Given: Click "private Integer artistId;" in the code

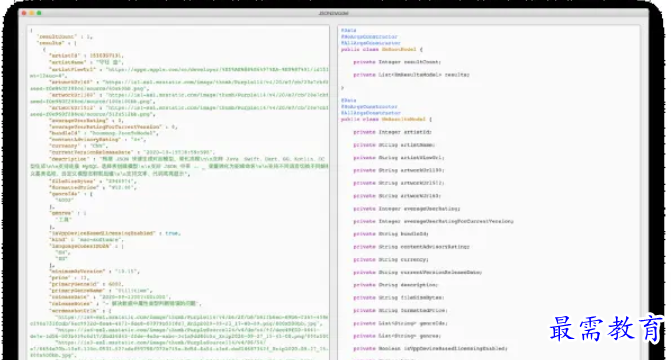Looking at the screenshot, I should click(392, 132).
